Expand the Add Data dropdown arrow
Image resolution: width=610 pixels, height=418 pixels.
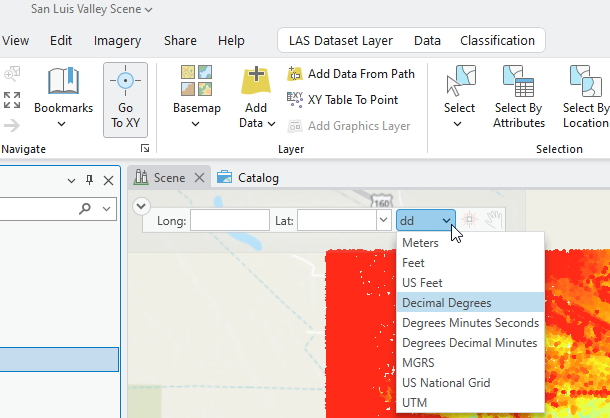(272, 124)
